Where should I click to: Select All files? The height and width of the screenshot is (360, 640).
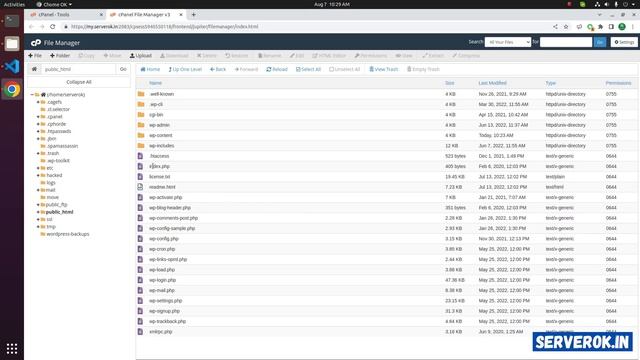click(x=308, y=69)
